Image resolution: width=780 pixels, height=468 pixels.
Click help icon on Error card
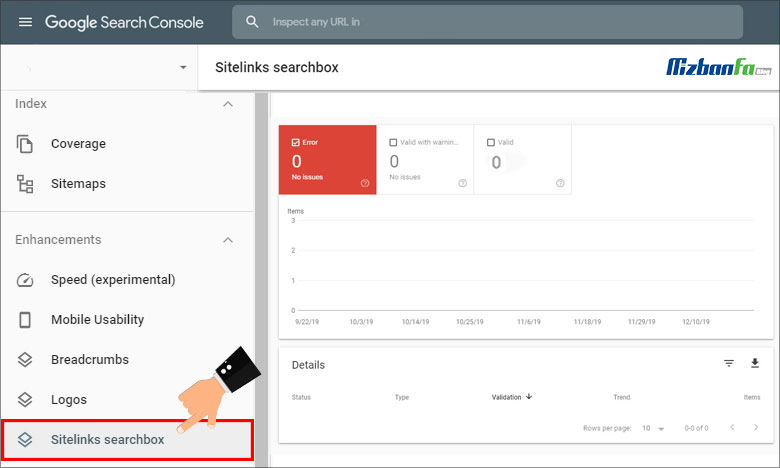(x=365, y=183)
